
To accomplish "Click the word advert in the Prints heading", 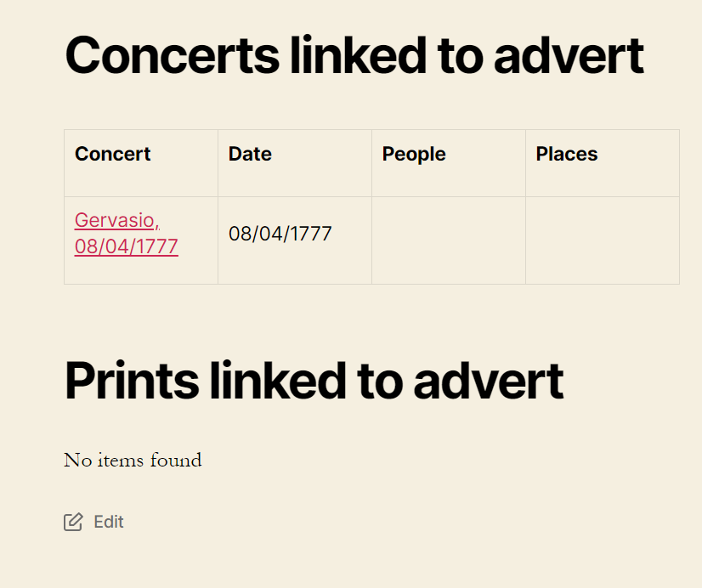I will 489,381.
